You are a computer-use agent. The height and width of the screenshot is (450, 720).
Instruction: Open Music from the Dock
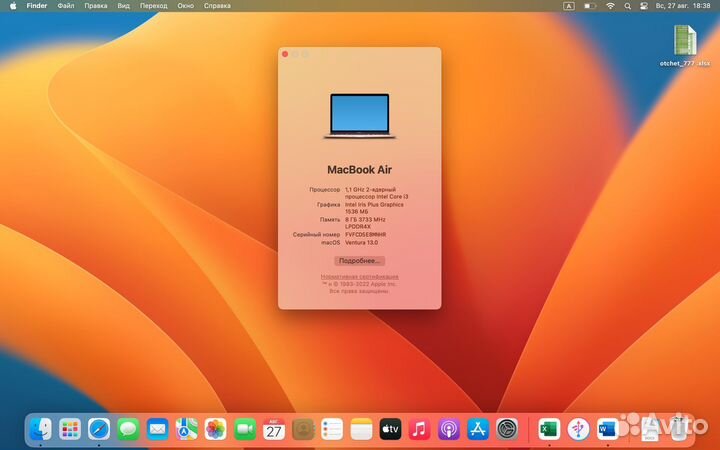tap(420, 430)
